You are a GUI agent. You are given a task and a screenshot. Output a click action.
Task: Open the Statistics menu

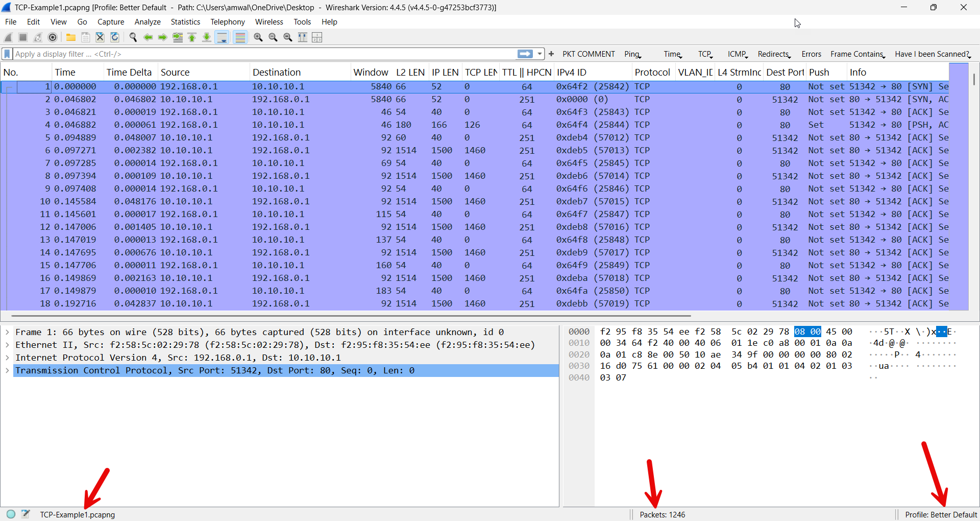(x=185, y=21)
